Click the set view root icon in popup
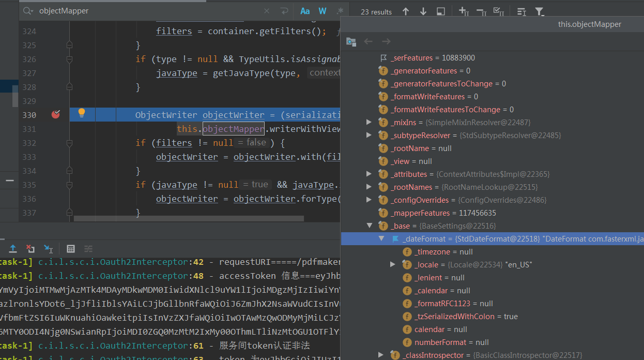Screen dimensions: 644x360 pyautogui.click(x=351, y=41)
